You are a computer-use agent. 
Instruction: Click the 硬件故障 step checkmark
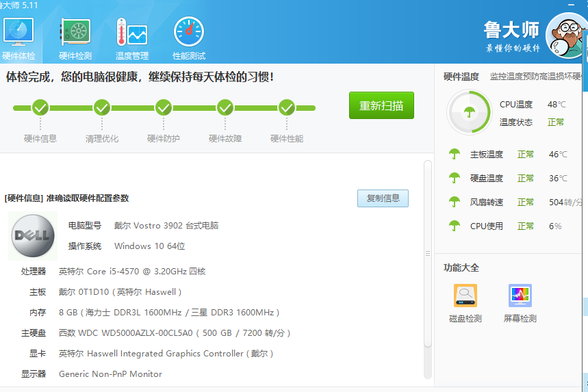(225, 107)
